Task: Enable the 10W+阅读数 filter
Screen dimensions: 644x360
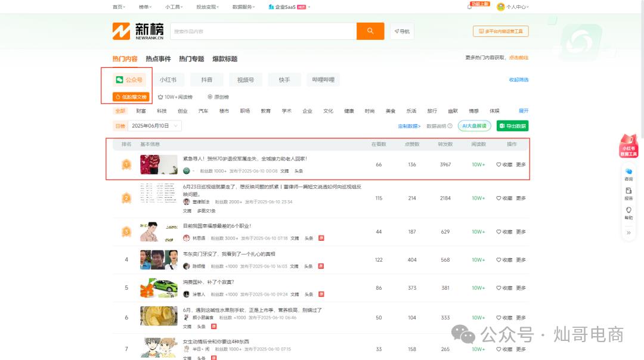Action: [x=175, y=97]
